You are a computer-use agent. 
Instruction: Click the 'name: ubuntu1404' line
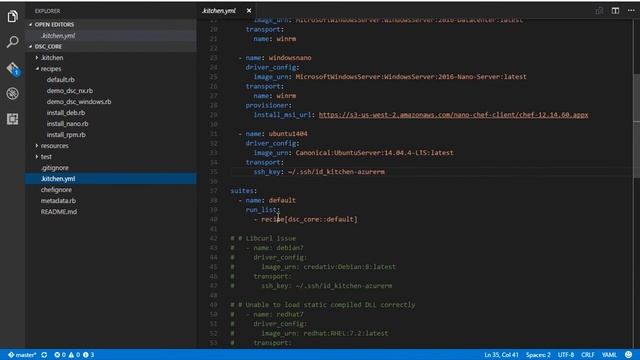[276, 134]
